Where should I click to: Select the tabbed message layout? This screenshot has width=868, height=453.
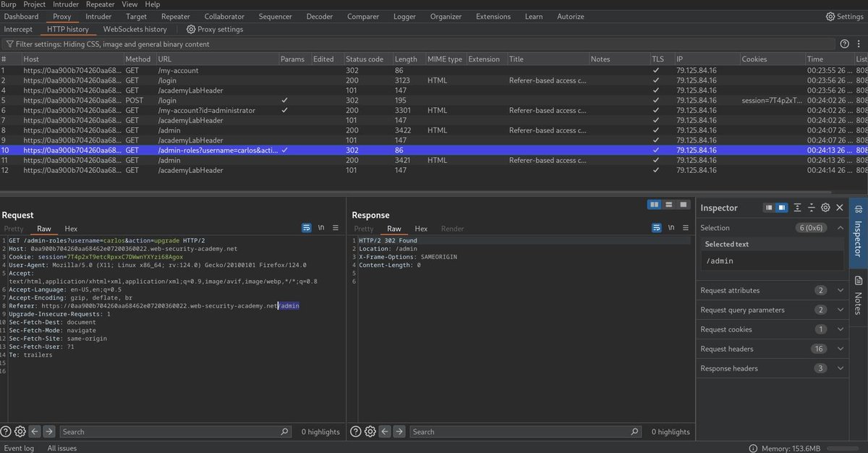tap(684, 205)
